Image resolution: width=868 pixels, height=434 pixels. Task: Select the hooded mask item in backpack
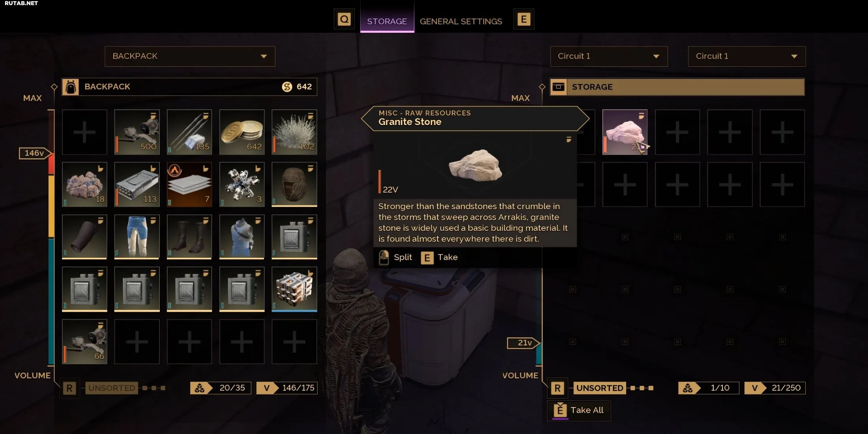[294, 184]
